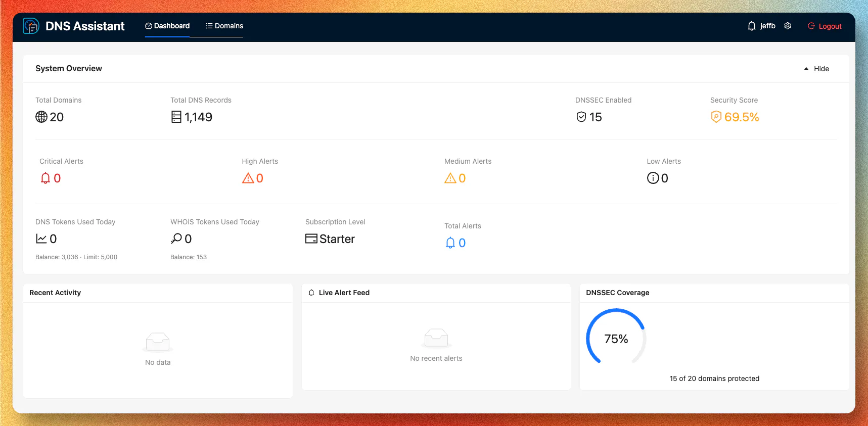
Task: Click the WHOIS Tokens magnifier icon
Action: coord(176,239)
